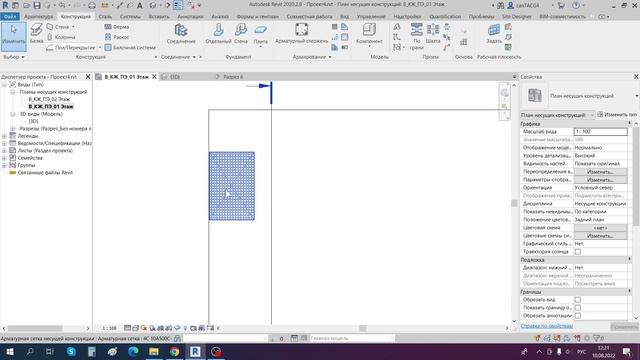Open the Выбор panel dropdown
The image size is (640, 360).
point(14,57)
